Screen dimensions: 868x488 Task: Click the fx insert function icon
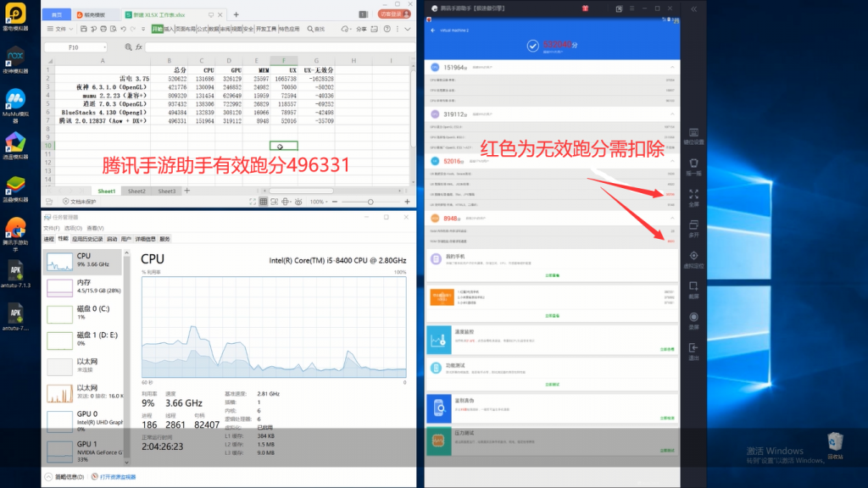(139, 47)
